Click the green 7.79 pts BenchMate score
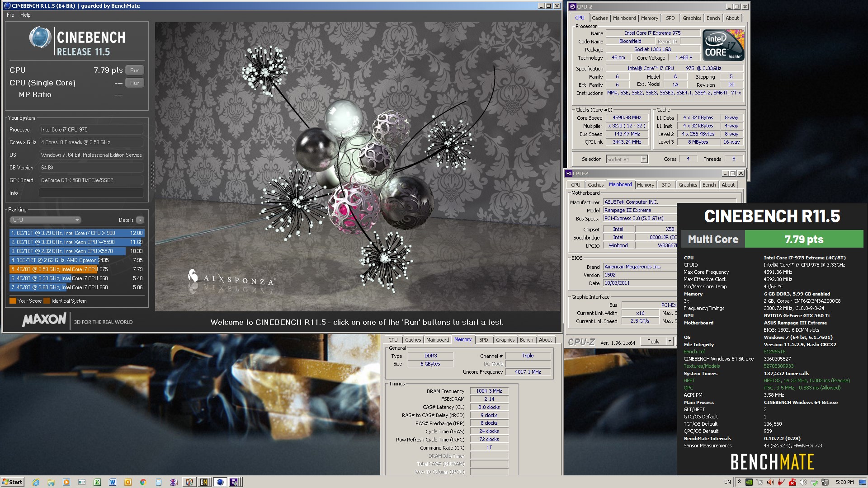This screenshot has height=488, width=868. 804,239
